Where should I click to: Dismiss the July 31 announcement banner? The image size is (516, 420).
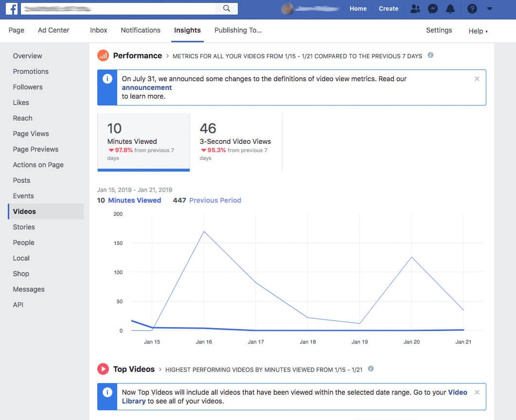[477, 79]
